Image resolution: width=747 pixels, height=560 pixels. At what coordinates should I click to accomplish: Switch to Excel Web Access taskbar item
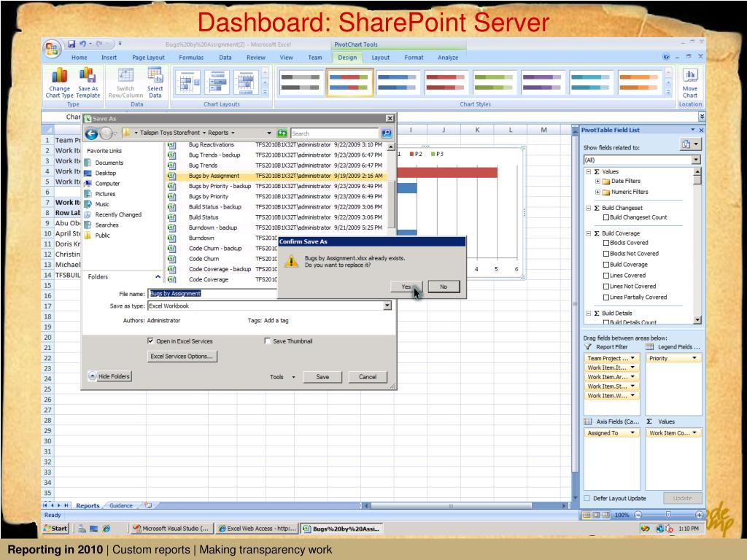[257, 528]
